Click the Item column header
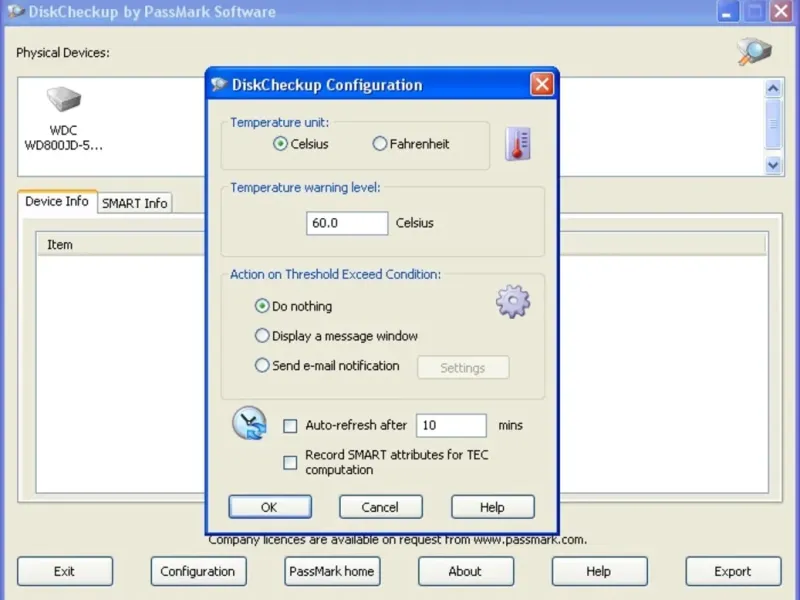The height and width of the screenshot is (600, 800). (120, 245)
